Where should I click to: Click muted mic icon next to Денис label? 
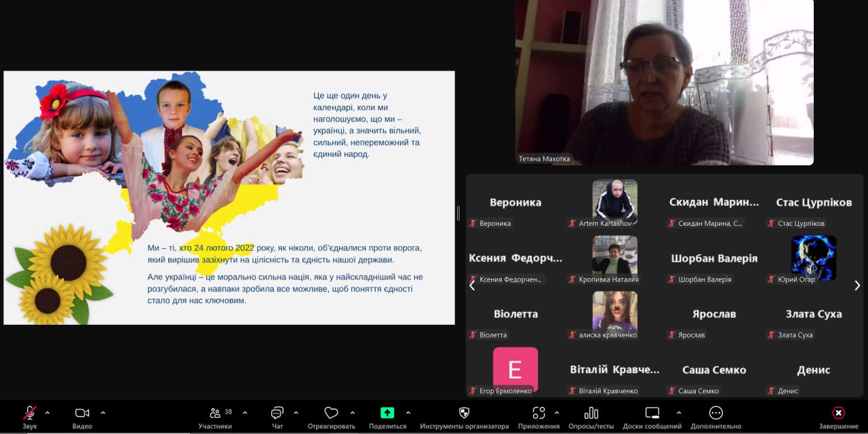[772, 391]
